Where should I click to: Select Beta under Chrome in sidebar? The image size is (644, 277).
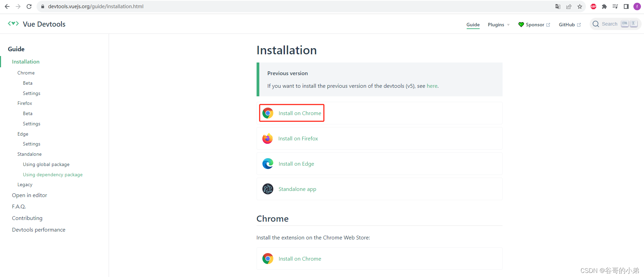click(28, 83)
